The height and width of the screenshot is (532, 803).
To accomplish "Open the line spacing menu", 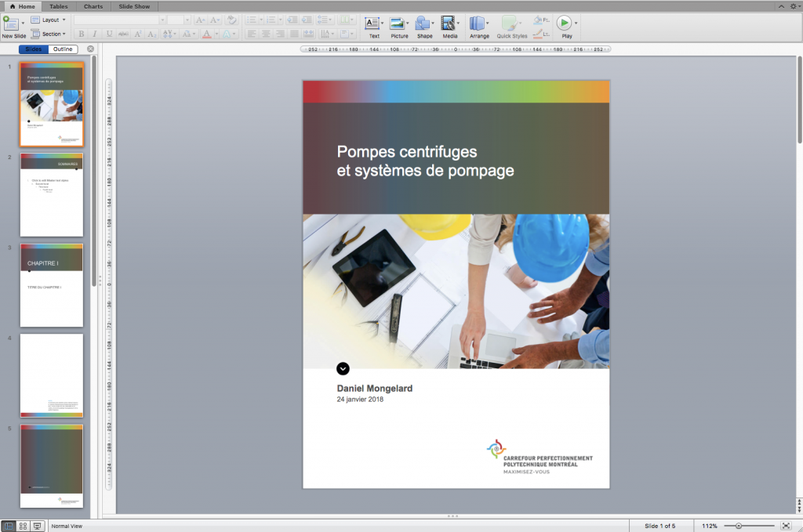I will pyautogui.click(x=324, y=20).
